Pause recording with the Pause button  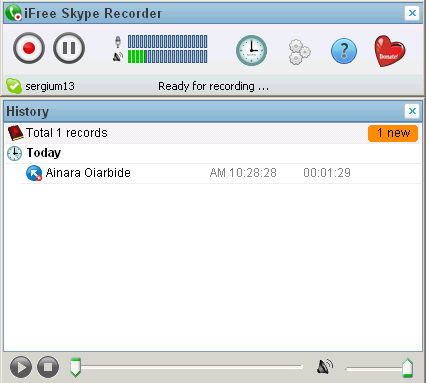pos(69,48)
